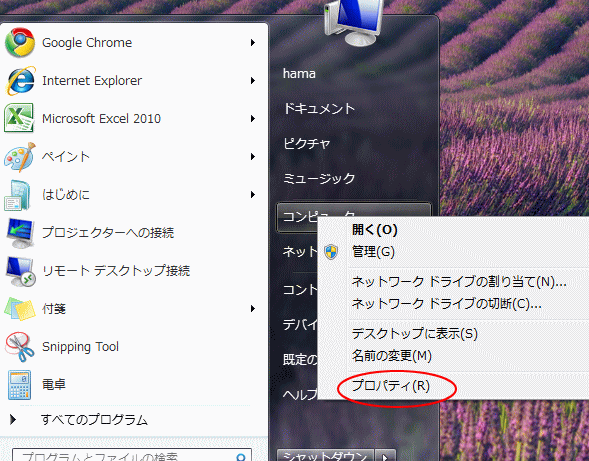Image resolution: width=589 pixels, height=461 pixels.
Task: Expand the Internet Explorer submenu arrow
Action: point(253,81)
